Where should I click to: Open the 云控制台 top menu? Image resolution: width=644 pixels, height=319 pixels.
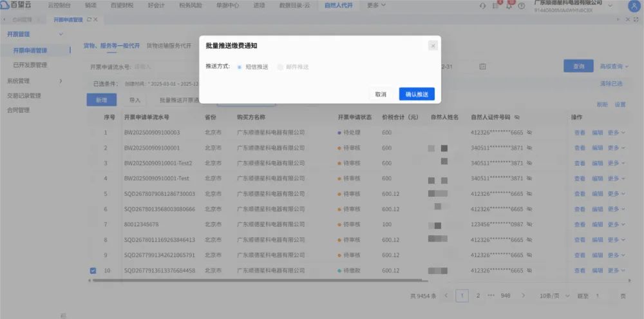(x=59, y=6)
